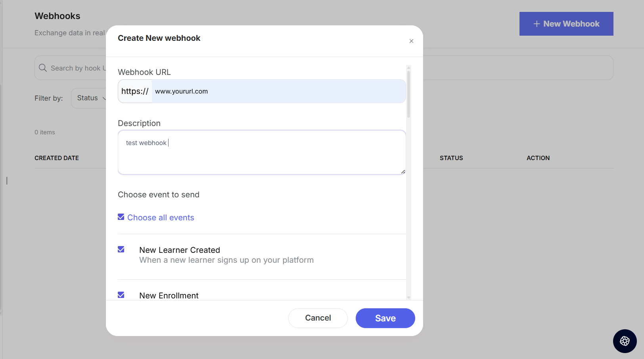Click the search magnifier icon
The width and height of the screenshot is (644, 359).
43,68
